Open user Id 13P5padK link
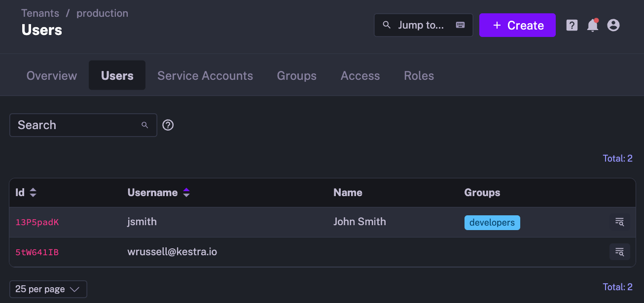This screenshot has width=644, height=303. pyautogui.click(x=37, y=222)
